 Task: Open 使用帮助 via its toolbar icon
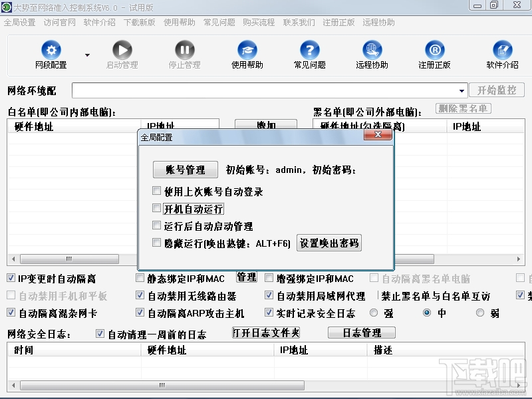pyautogui.click(x=247, y=50)
